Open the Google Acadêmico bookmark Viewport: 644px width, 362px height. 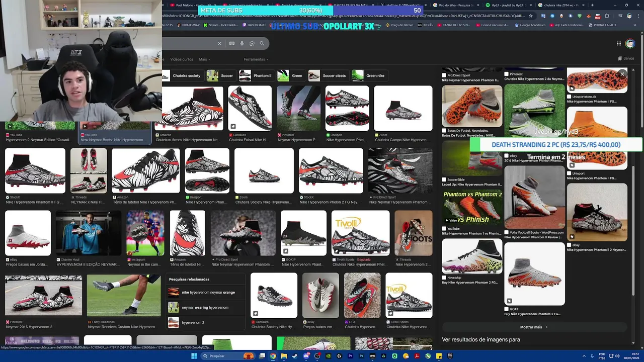pyautogui.click(x=529, y=25)
